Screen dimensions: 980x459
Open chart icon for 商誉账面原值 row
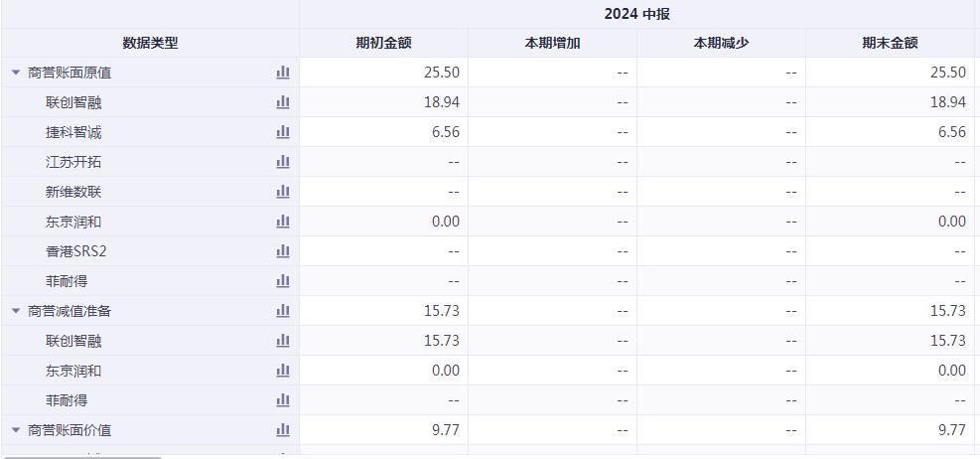click(x=283, y=73)
